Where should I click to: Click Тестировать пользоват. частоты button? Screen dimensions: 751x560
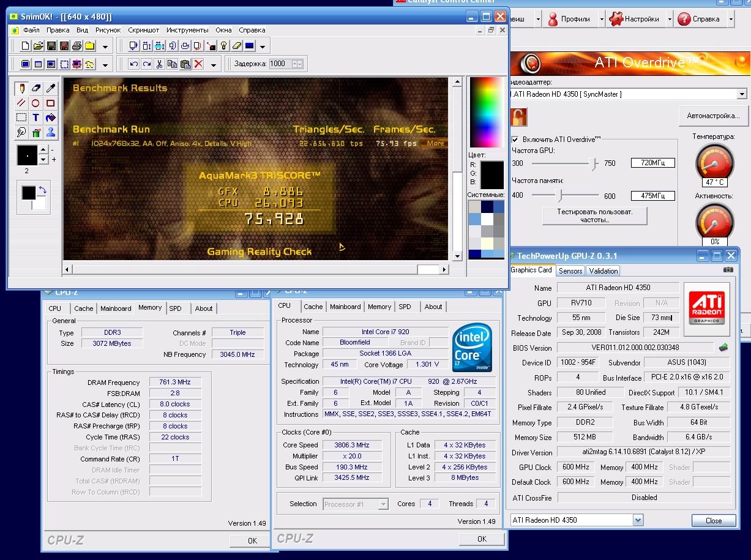(594, 215)
